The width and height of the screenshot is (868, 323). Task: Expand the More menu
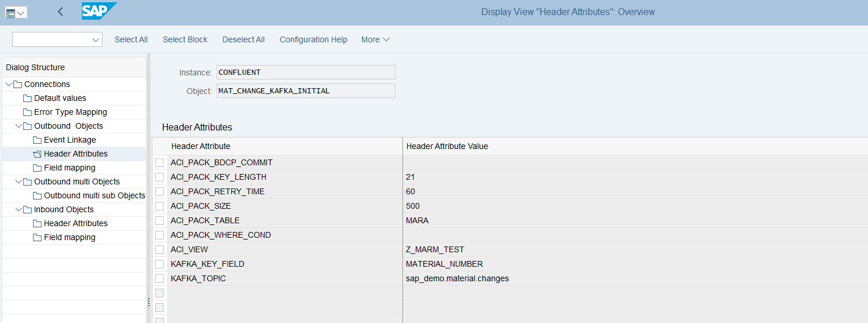pos(375,39)
